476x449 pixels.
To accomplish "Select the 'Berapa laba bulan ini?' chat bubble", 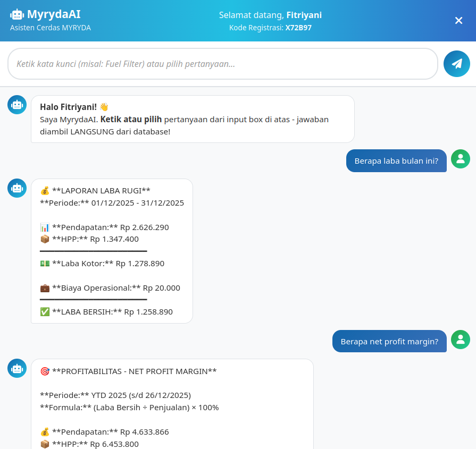I will [396, 160].
